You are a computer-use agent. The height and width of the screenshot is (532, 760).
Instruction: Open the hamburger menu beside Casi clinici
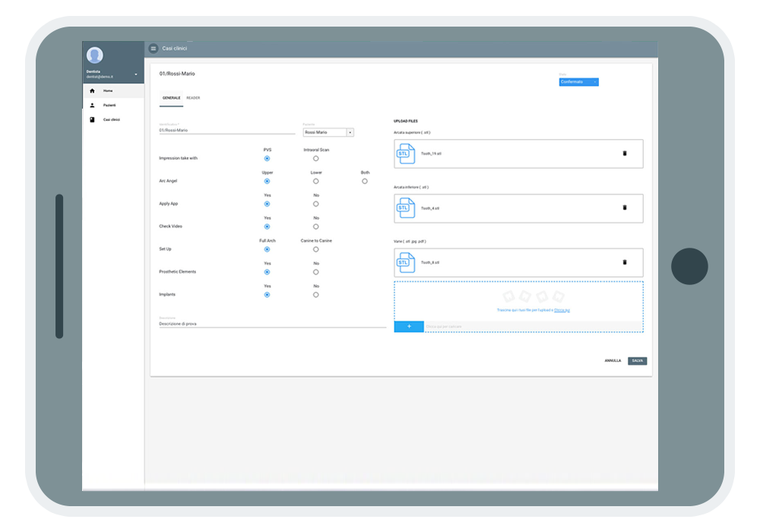pyautogui.click(x=154, y=49)
